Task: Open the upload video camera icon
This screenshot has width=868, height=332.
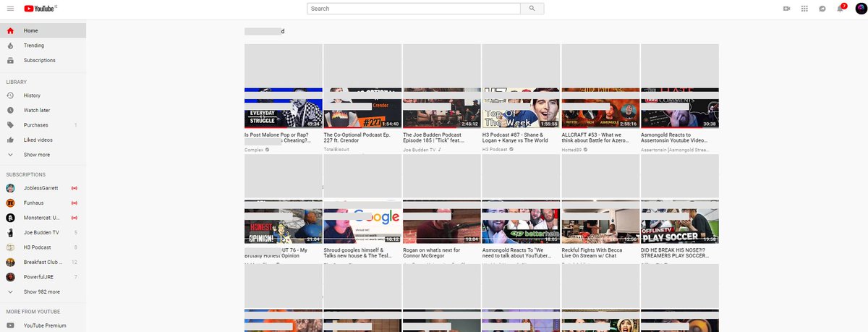Action: [786, 9]
